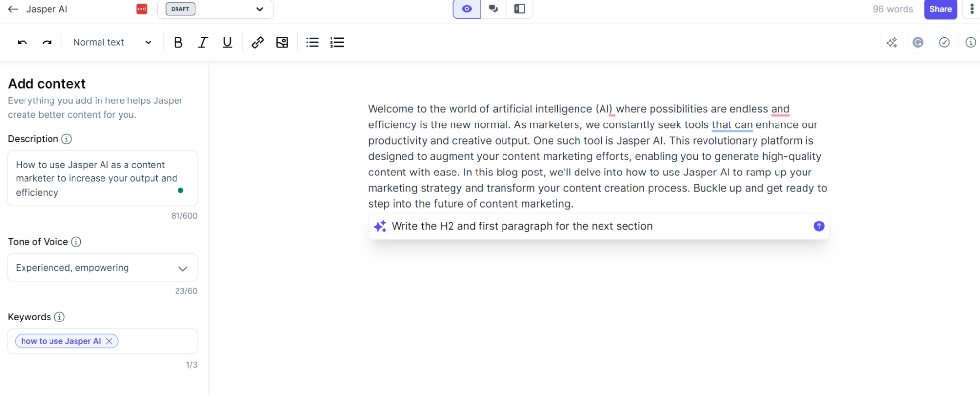The image size is (980, 395).
Task: Open the three-dot more options menu
Action: click(x=972, y=9)
